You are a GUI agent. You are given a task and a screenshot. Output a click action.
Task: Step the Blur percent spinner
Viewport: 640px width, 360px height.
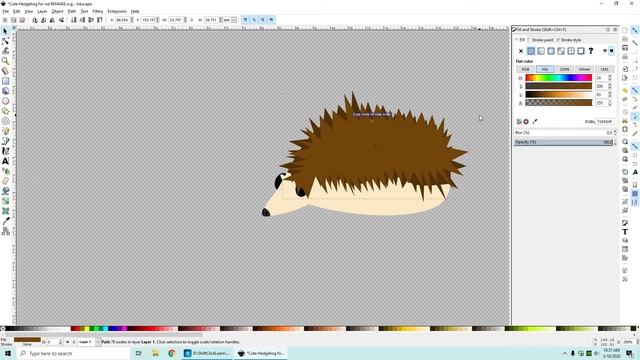(x=615, y=133)
